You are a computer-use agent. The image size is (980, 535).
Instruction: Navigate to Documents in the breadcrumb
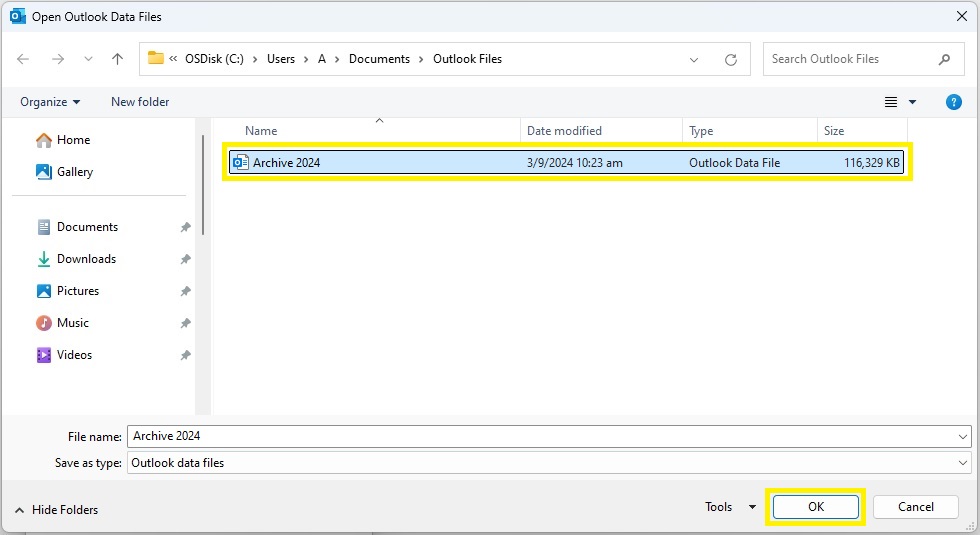click(379, 59)
